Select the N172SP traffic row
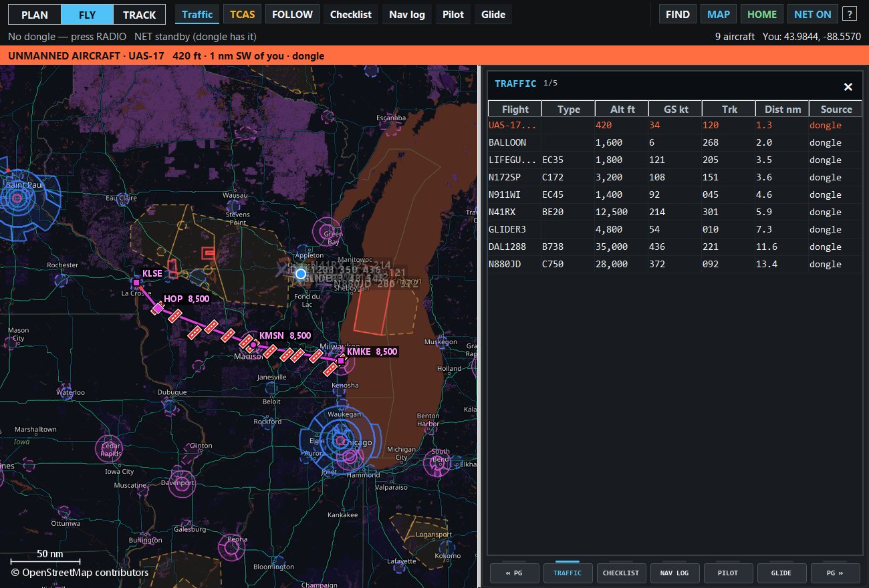Viewport: 869px width, 588px height. (675, 177)
